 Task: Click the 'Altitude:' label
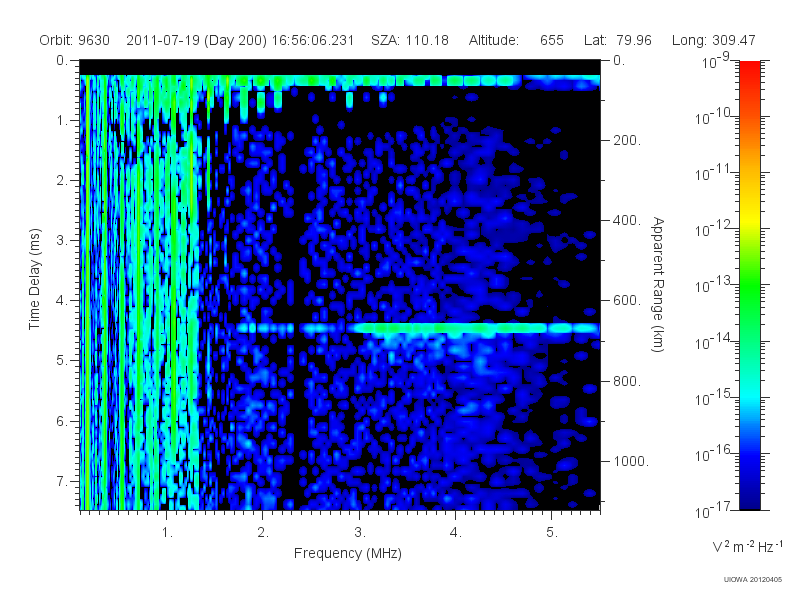(x=493, y=40)
